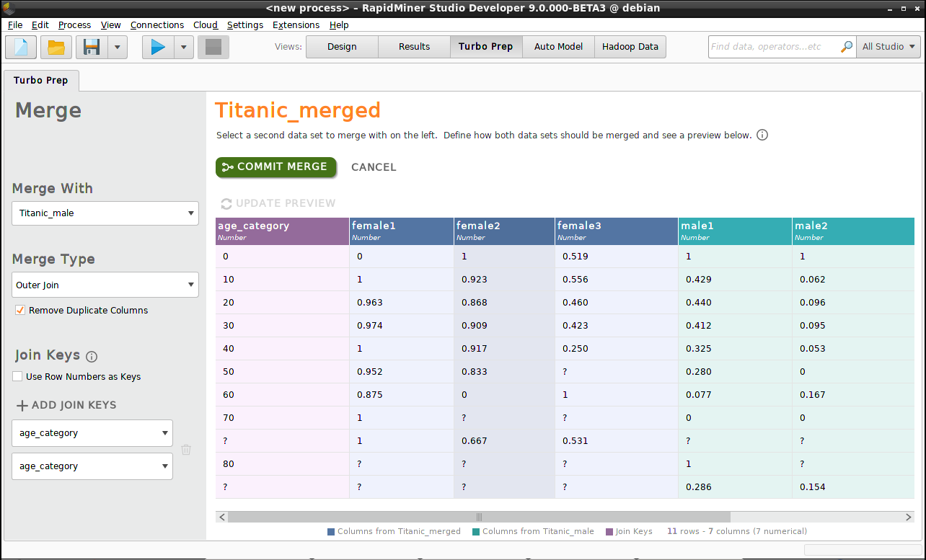
Task: Stop the running process
Action: pyautogui.click(x=213, y=46)
